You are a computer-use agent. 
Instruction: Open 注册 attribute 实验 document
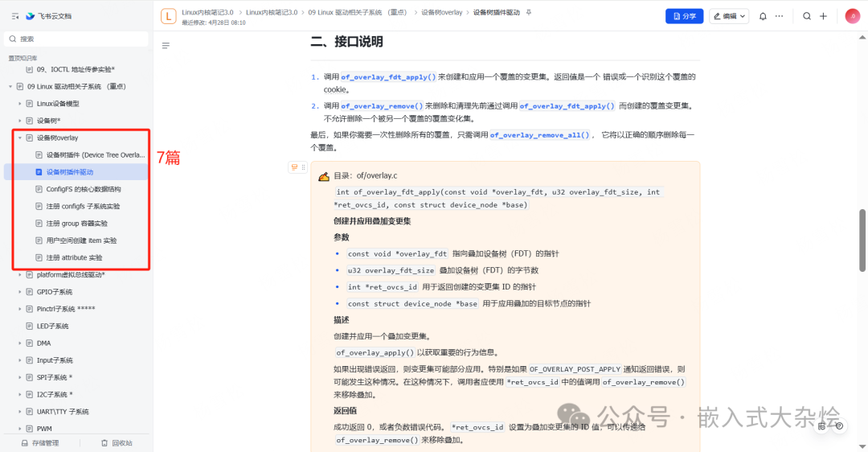(x=76, y=257)
